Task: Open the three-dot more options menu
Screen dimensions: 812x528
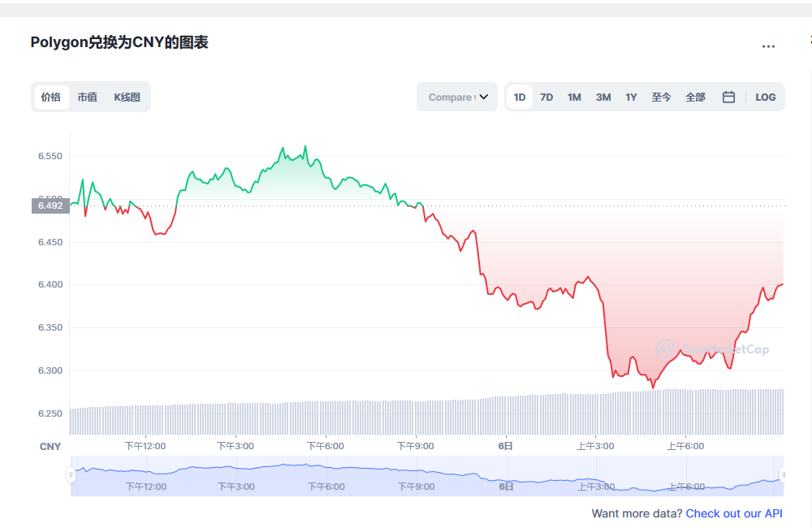Action: click(768, 46)
